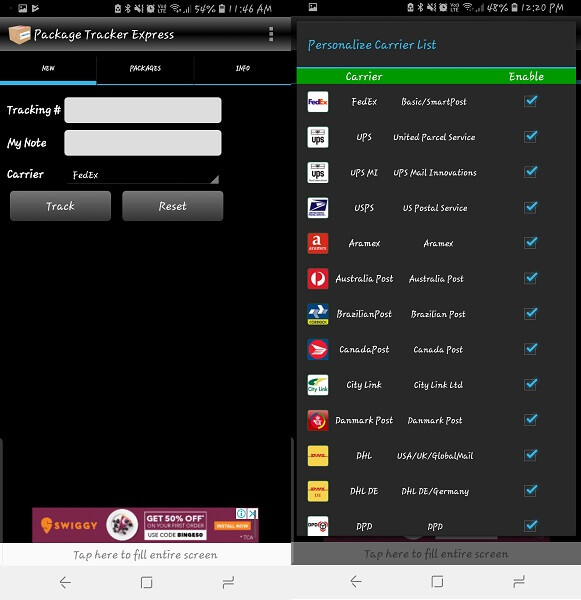
Task: Tap the Install Now button in Swiggy ad
Action: pyautogui.click(x=232, y=526)
